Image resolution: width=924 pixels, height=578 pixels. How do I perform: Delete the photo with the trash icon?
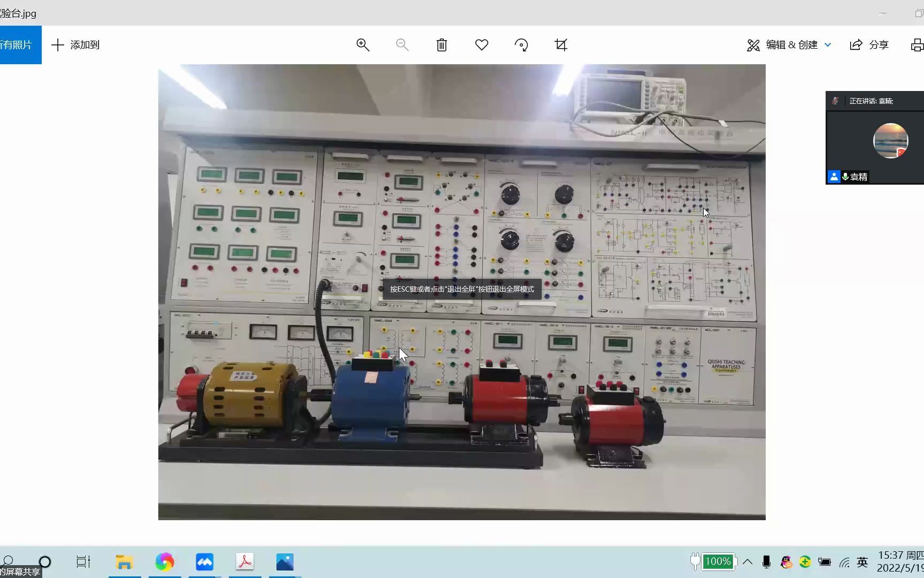442,45
